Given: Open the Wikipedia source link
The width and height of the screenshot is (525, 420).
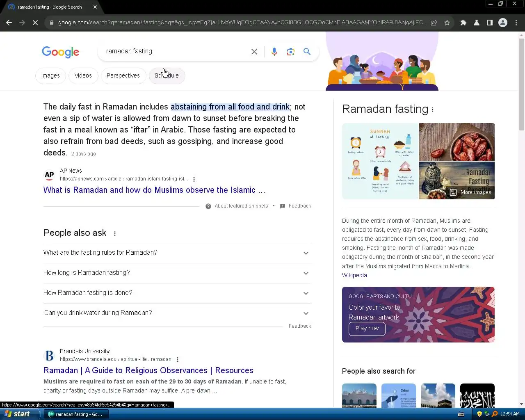Looking at the screenshot, I should coord(354,276).
